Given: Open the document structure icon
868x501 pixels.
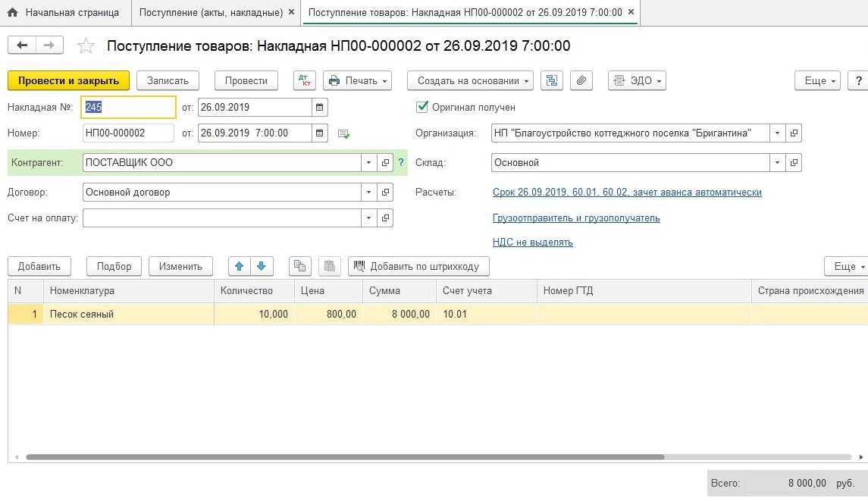Looking at the screenshot, I should [553, 81].
